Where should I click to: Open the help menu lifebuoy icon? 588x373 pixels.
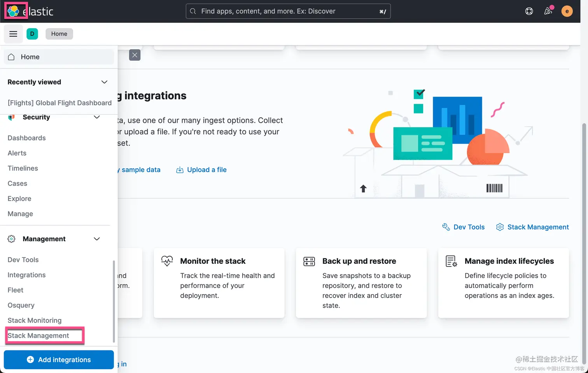(x=529, y=11)
